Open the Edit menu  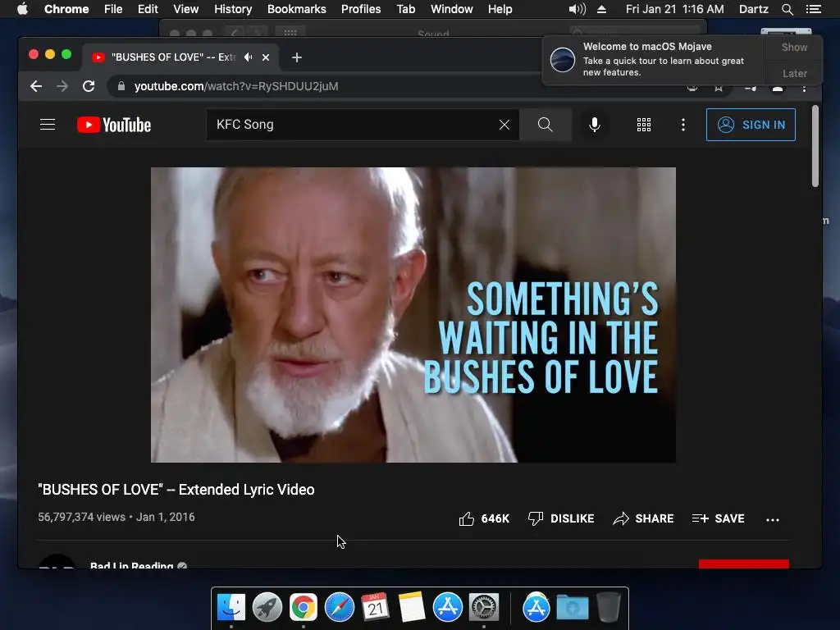point(148,9)
